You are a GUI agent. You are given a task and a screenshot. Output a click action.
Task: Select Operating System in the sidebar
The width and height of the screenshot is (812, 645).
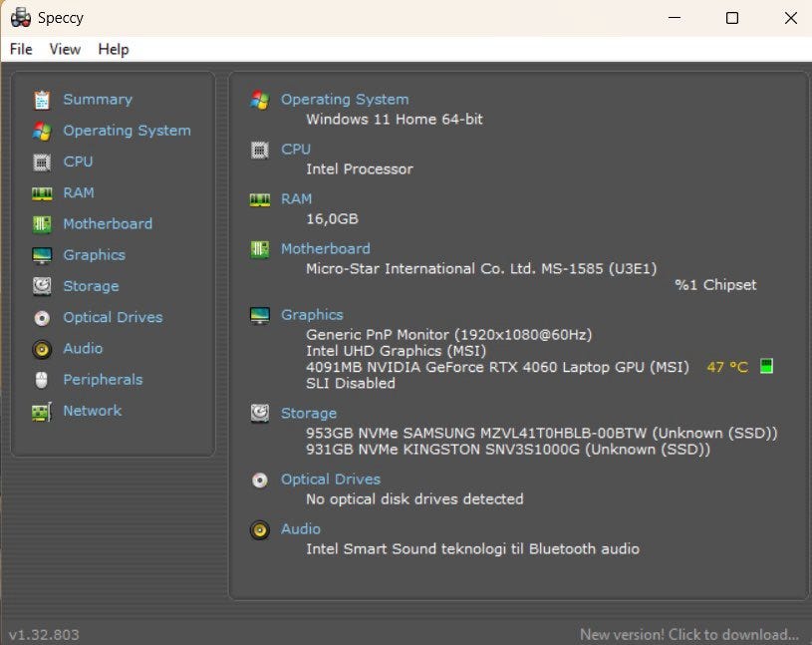[127, 131]
